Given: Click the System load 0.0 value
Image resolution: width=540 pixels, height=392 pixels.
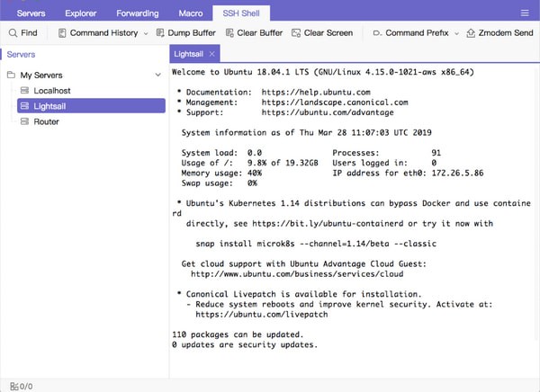Looking at the screenshot, I should tap(255, 153).
